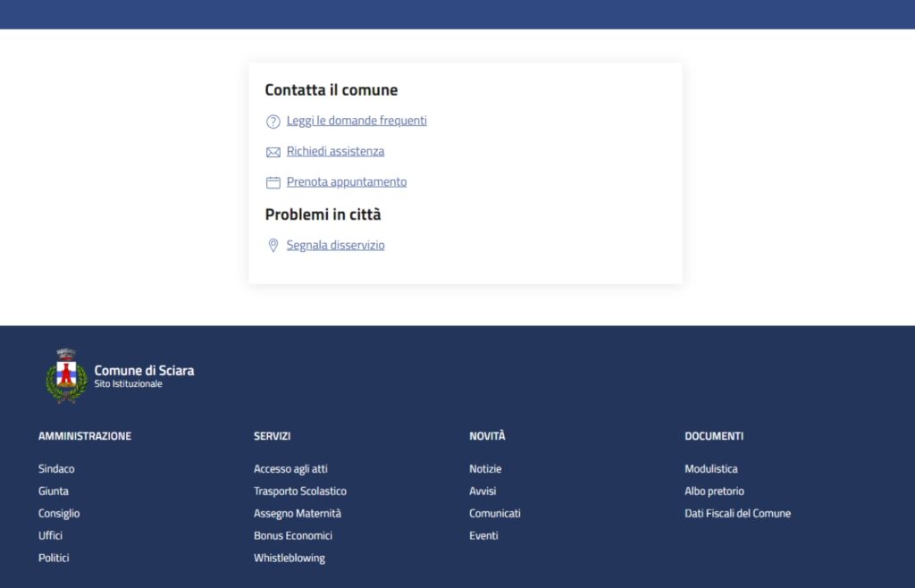Click the map pin icon beside Segnala disservizio
This screenshot has height=588, width=915.
click(273, 245)
